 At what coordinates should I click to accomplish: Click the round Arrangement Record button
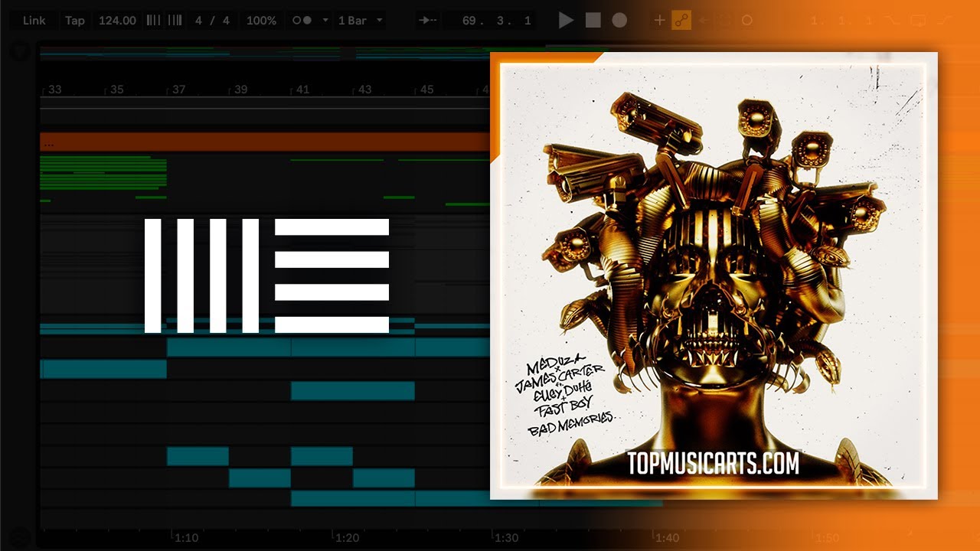619,21
